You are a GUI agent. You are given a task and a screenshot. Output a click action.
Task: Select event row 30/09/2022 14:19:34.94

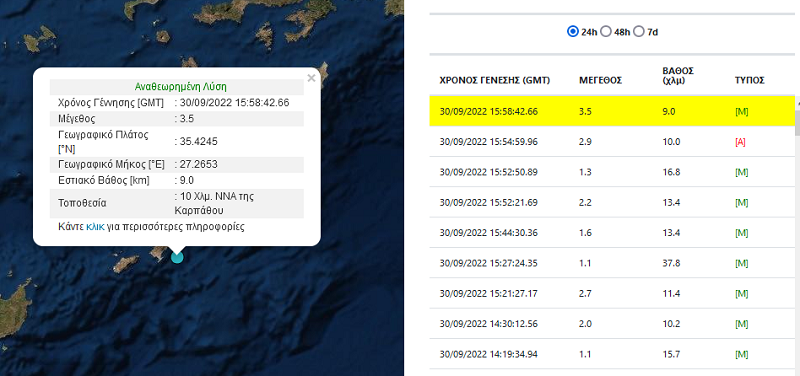pyautogui.click(x=612, y=354)
